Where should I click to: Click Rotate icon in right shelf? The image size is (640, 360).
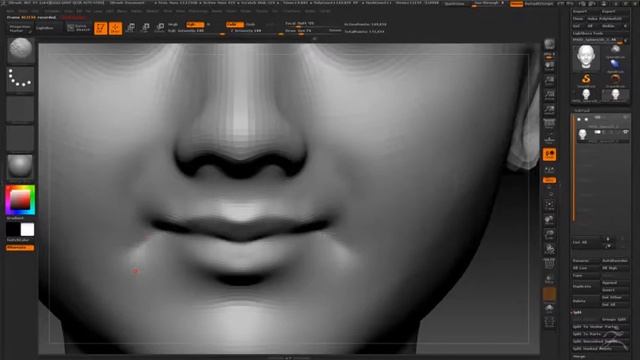(x=549, y=249)
